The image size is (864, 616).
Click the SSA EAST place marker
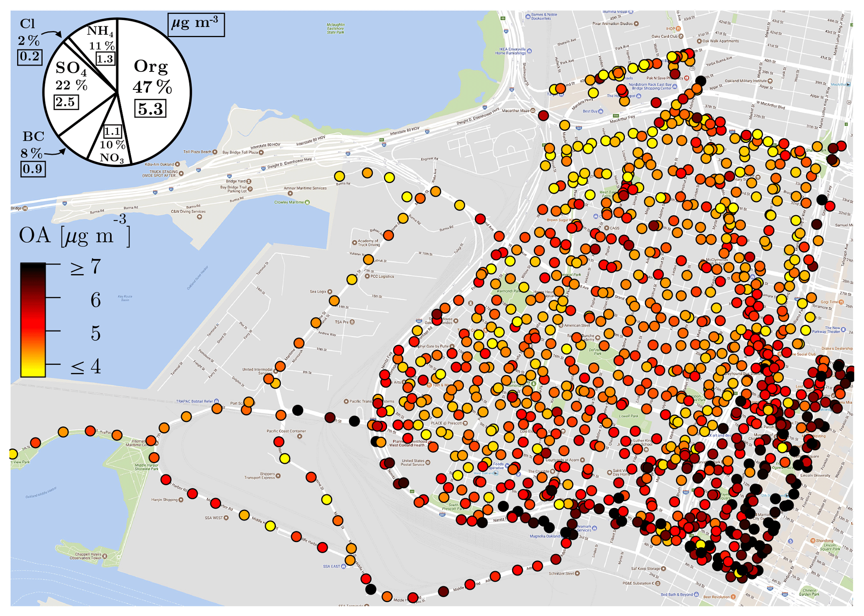tap(344, 566)
